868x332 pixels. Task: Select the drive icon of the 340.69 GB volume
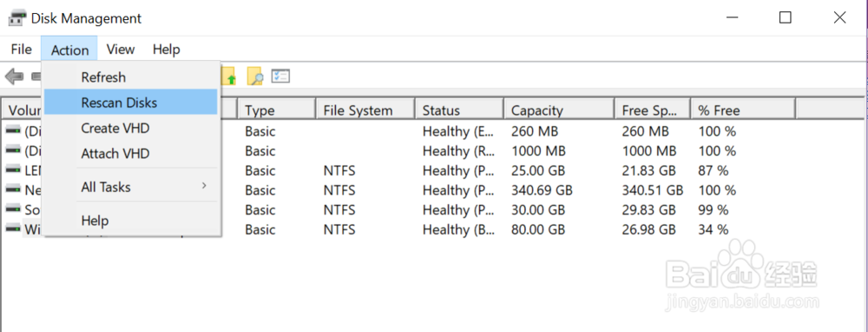(x=13, y=189)
